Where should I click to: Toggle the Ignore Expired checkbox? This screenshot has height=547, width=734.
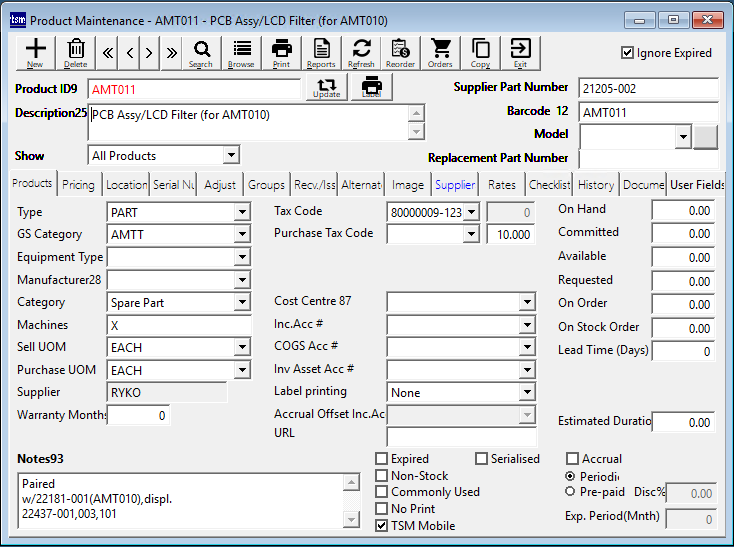[x=627, y=53]
